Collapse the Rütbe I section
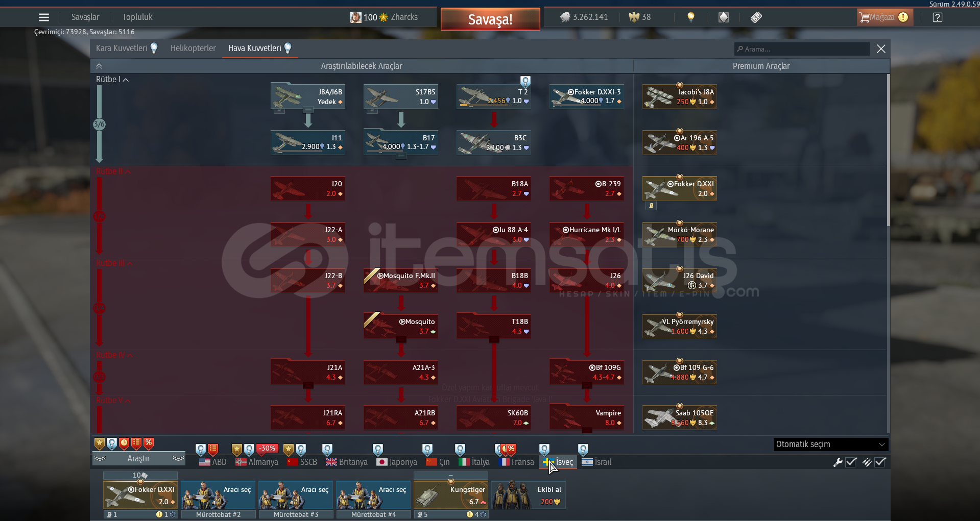The width and height of the screenshot is (980, 521). point(112,80)
